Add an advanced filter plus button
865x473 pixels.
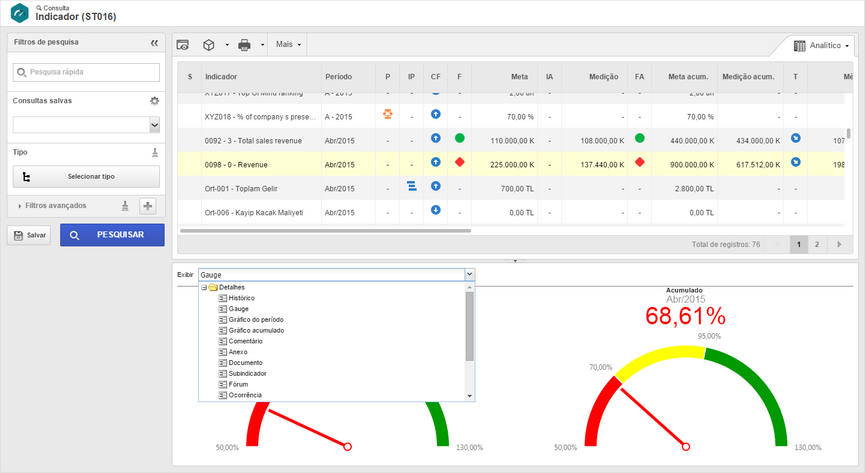(148, 206)
